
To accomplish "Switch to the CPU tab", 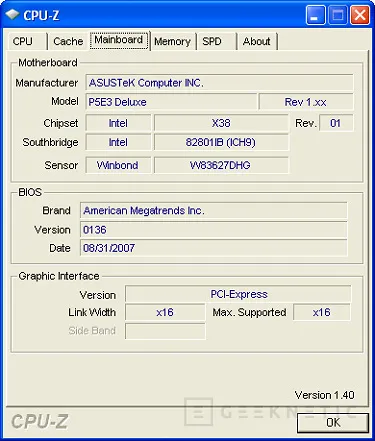I will [27, 41].
